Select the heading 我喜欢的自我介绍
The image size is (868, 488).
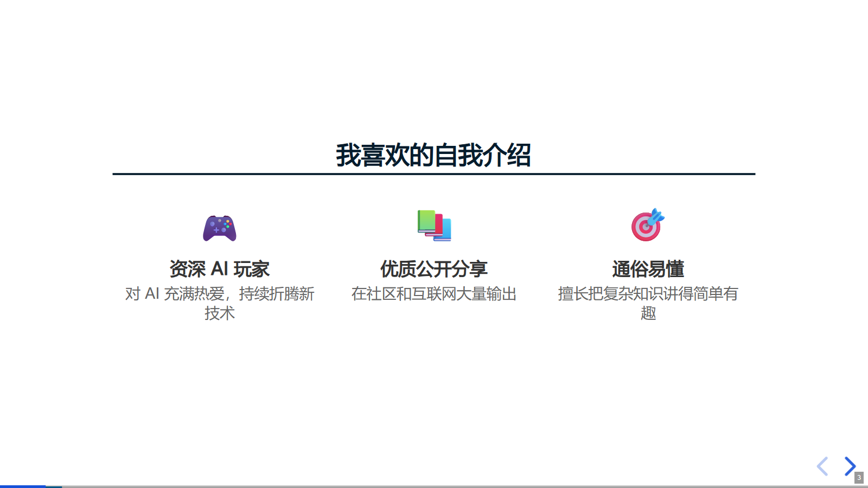coord(433,156)
